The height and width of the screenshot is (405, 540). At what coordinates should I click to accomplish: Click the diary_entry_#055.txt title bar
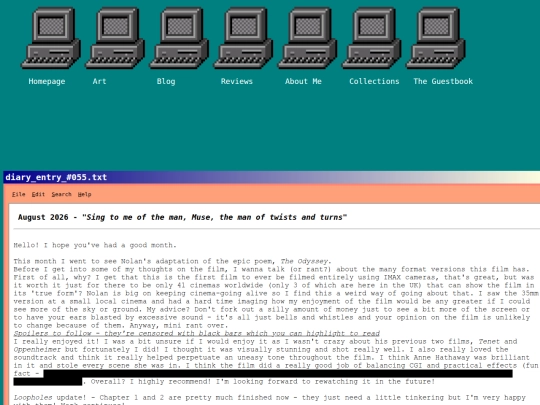click(x=272, y=177)
